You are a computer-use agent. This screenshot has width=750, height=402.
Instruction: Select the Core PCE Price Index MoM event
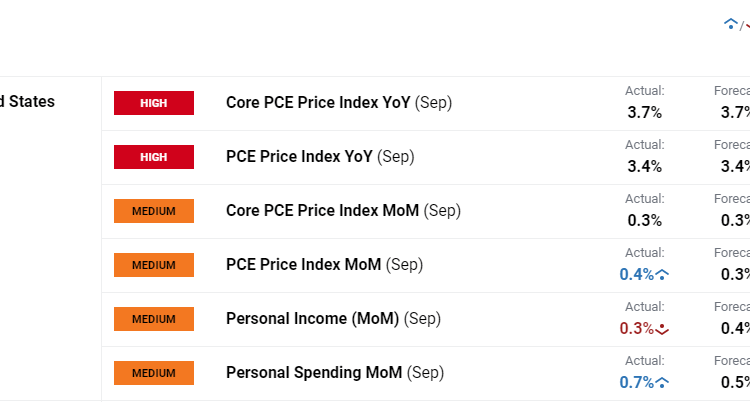tap(343, 211)
